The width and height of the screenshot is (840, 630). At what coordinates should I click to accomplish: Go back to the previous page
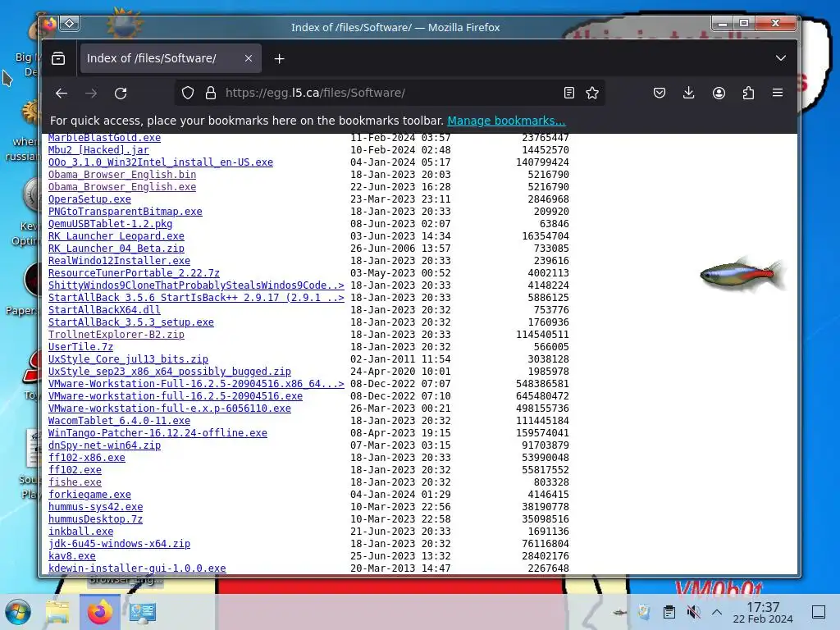tap(62, 94)
